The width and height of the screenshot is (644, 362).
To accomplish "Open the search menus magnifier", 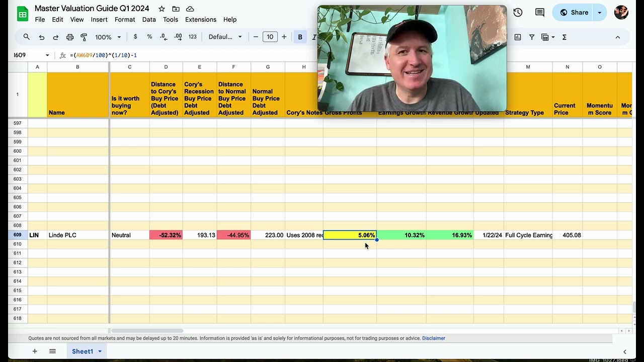I will (x=27, y=37).
